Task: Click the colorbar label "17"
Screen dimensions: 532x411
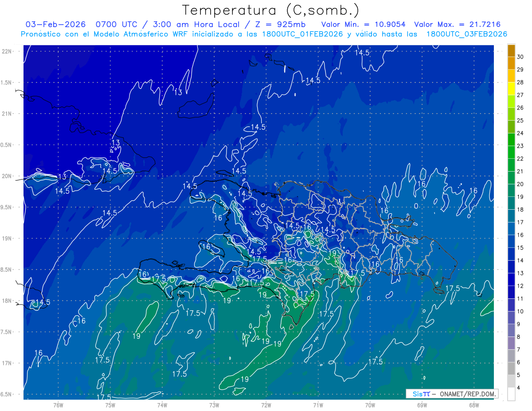Action: [520, 222]
